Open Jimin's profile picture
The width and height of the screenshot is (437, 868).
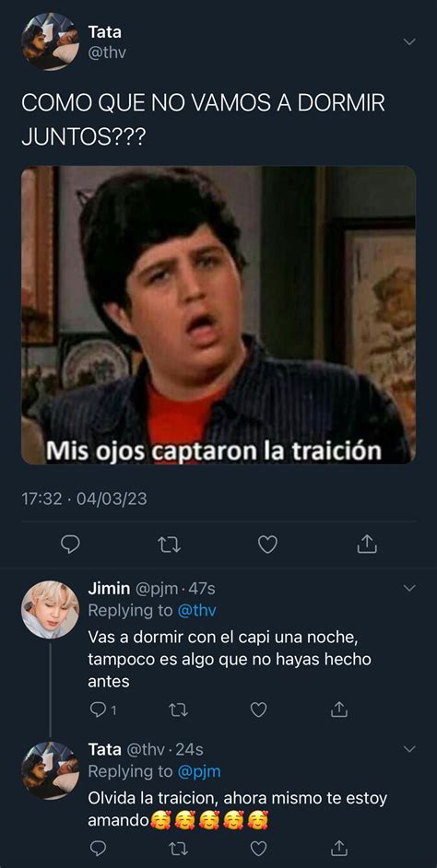coord(50,609)
